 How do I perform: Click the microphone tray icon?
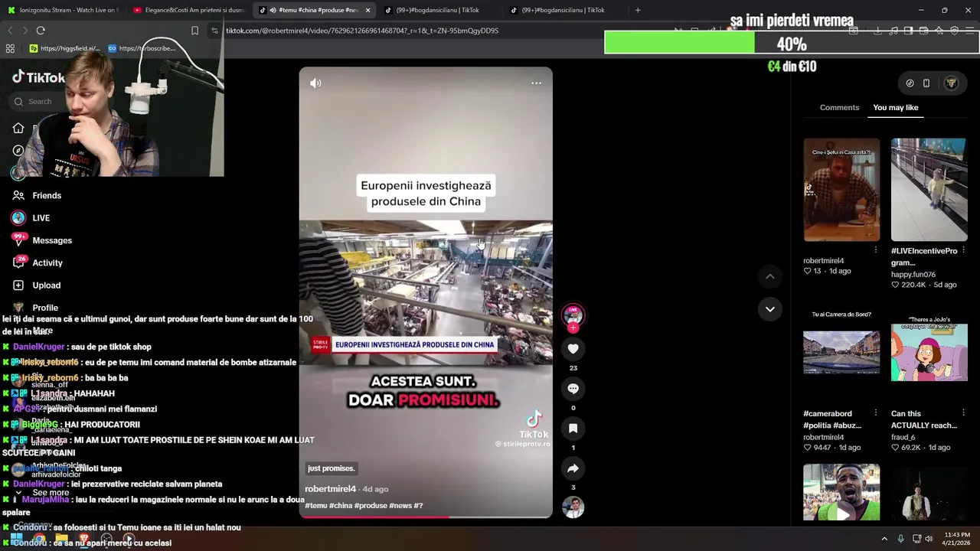(900, 539)
